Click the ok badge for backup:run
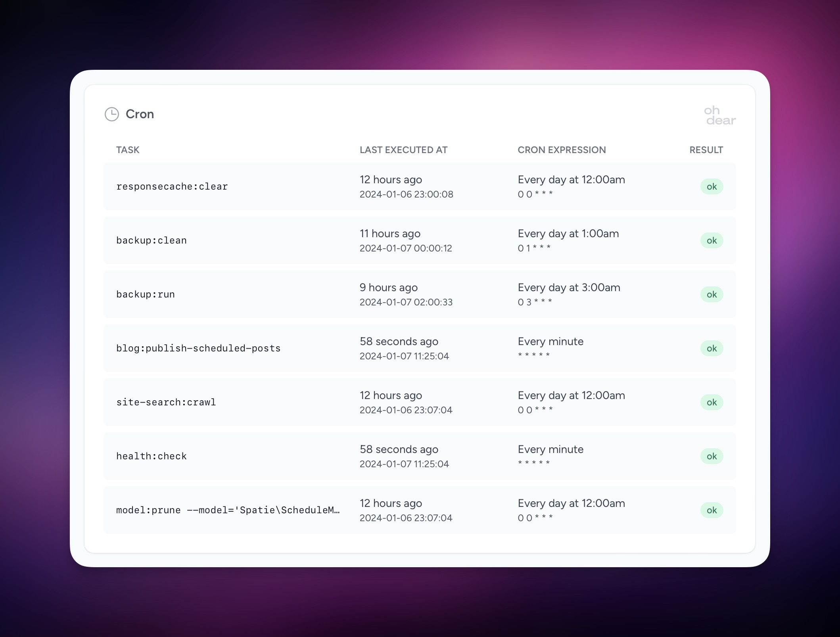 coord(712,294)
